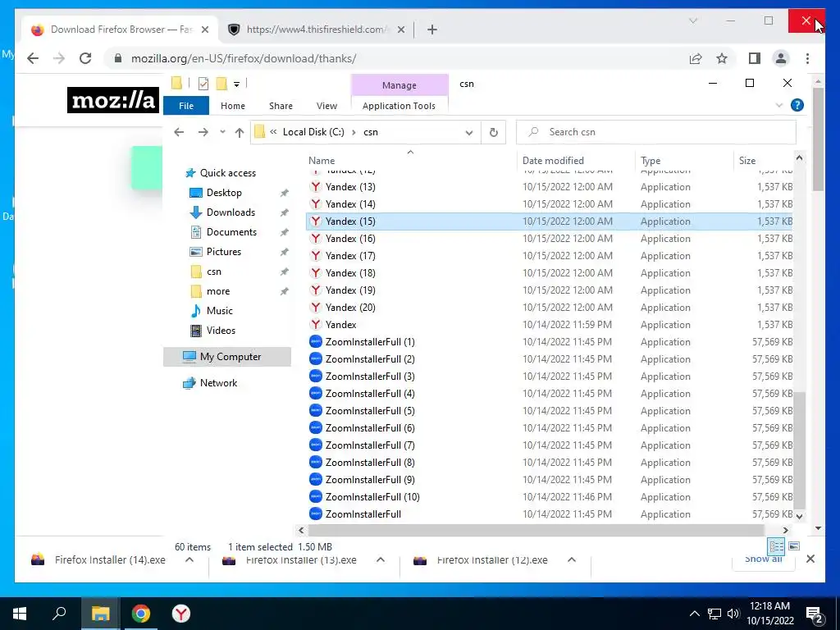Viewport: 840px width, 630px height.
Task: Open Chrome's three-dot menu
Action: pos(807,58)
